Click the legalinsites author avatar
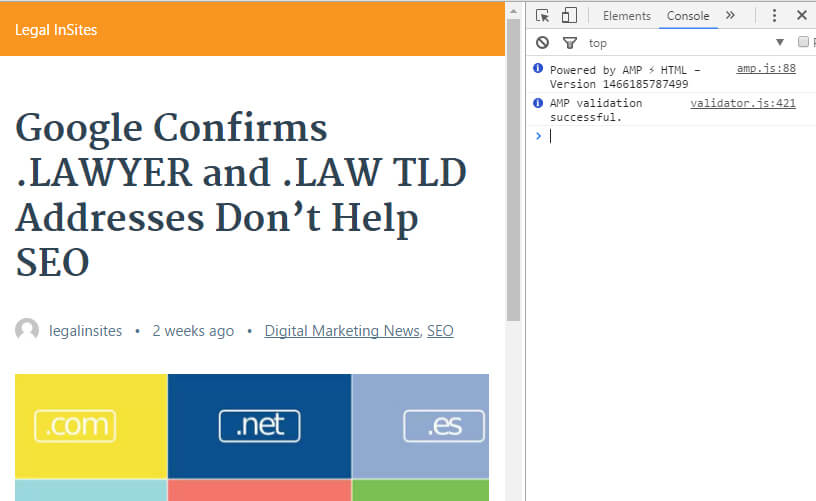 pos(27,330)
